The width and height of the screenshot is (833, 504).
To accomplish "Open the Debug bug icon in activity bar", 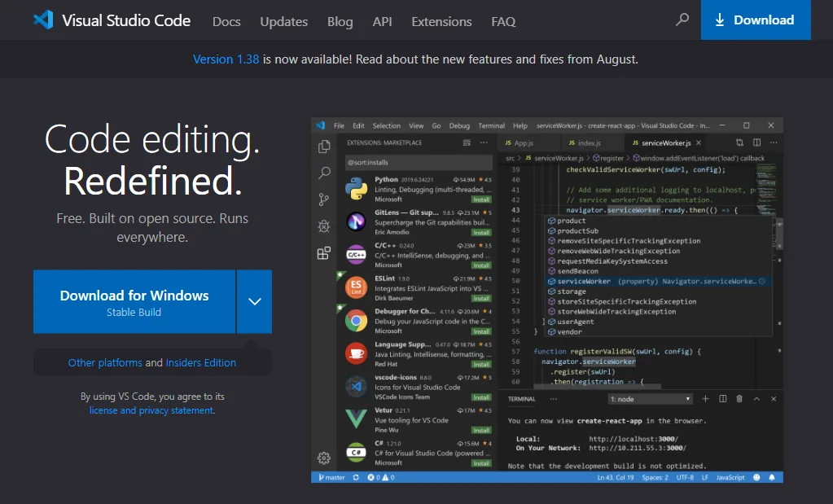I will [x=324, y=226].
